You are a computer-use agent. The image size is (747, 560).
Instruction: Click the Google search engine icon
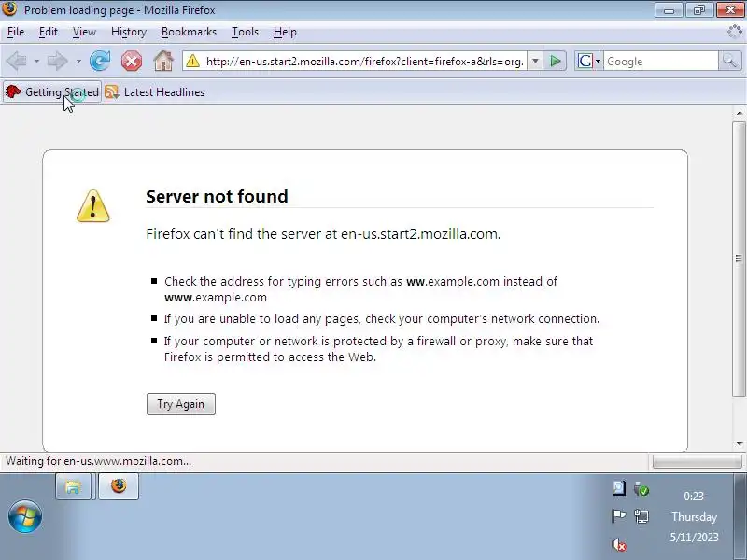click(585, 61)
